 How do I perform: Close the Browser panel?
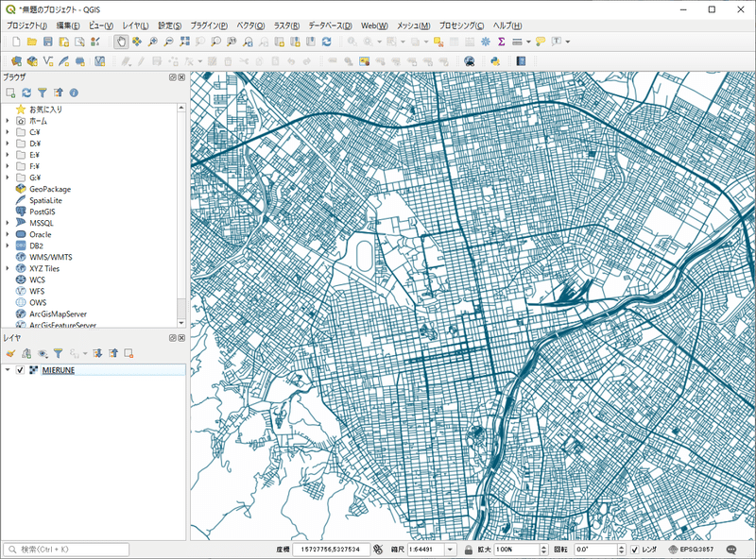pyautogui.click(x=181, y=77)
